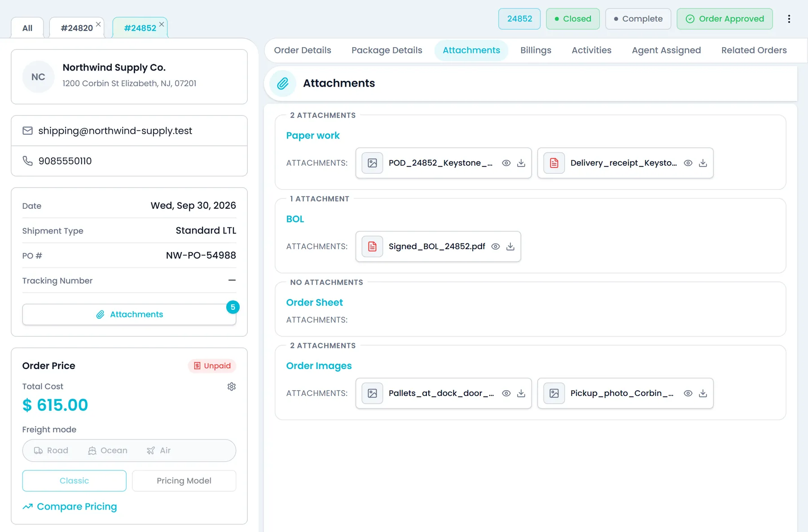Close the #24852 order tab

(x=162, y=24)
